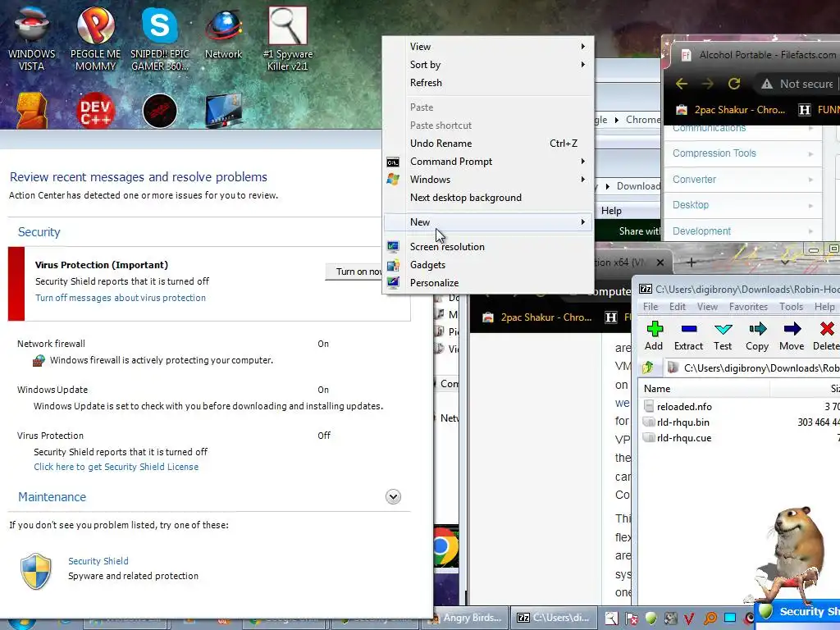Click the Turn on now button
The width and height of the screenshot is (840, 630).
[x=354, y=272]
